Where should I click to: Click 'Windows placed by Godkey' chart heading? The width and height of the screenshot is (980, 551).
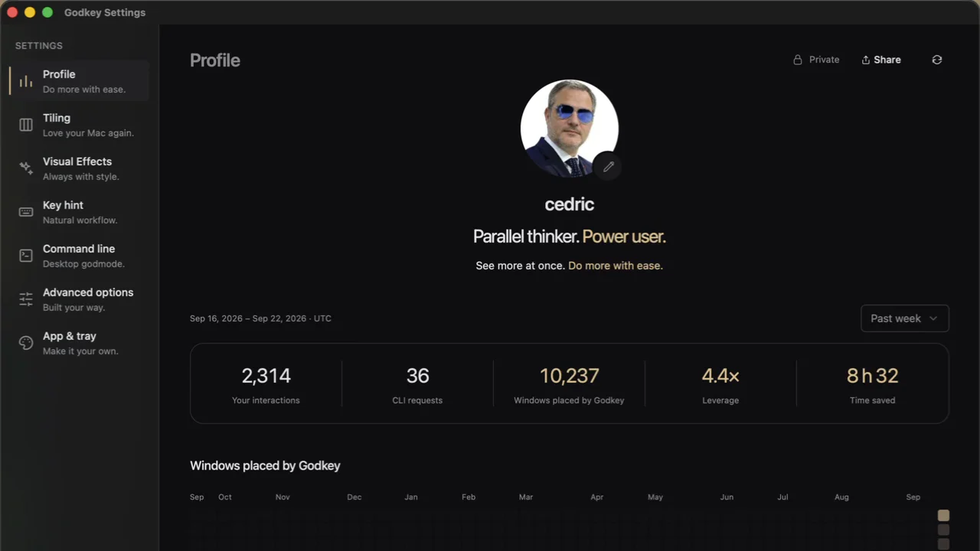coord(265,465)
